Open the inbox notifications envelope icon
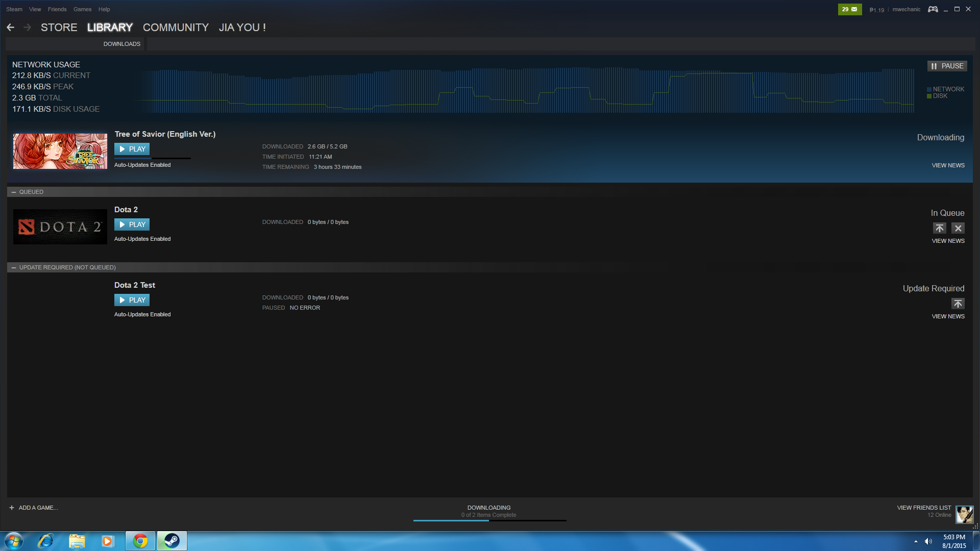 854,9
